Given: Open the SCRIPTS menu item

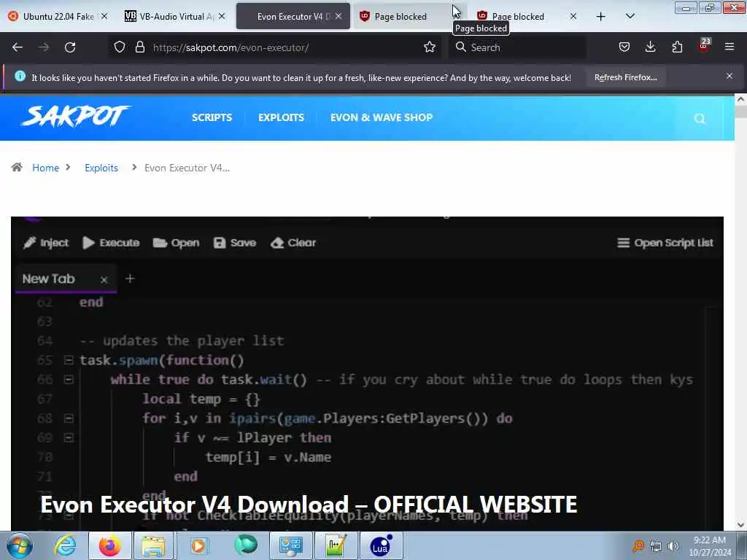Looking at the screenshot, I should click(x=212, y=117).
